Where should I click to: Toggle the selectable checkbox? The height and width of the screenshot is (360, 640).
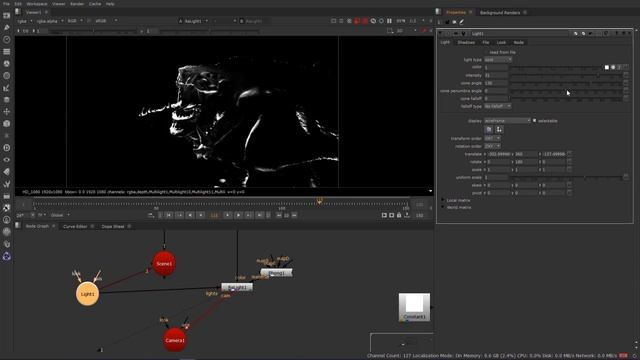[x=535, y=121]
